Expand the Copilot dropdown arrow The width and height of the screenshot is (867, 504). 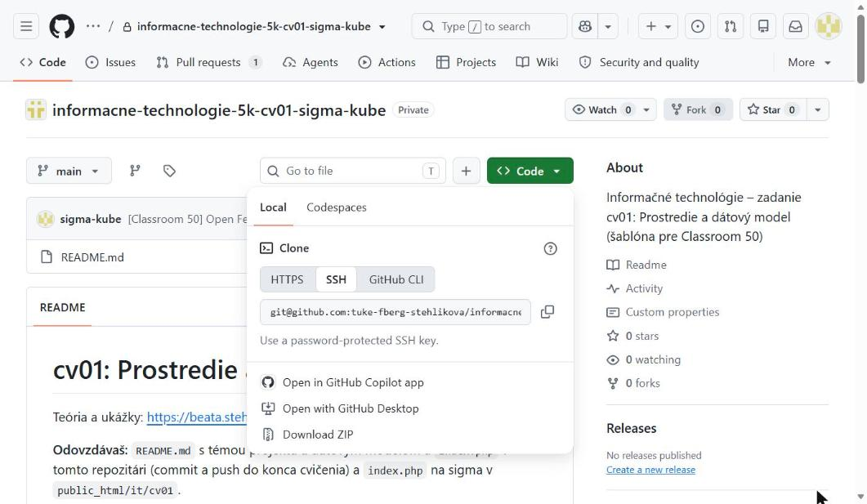pos(608,26)
